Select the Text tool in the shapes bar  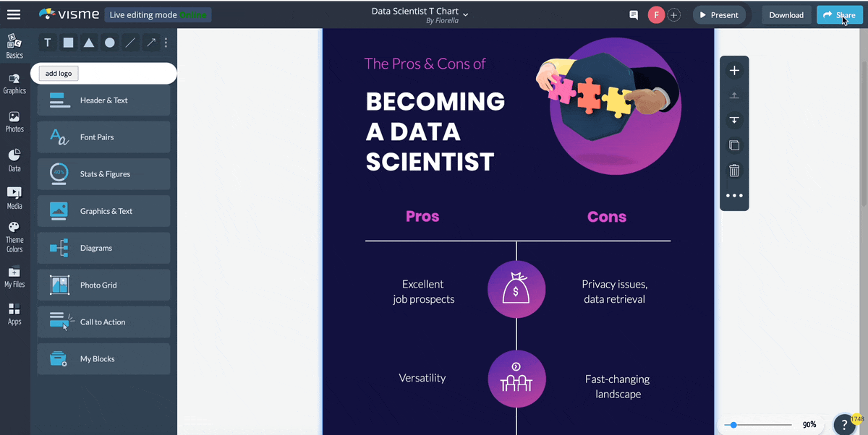click(48, 43)
